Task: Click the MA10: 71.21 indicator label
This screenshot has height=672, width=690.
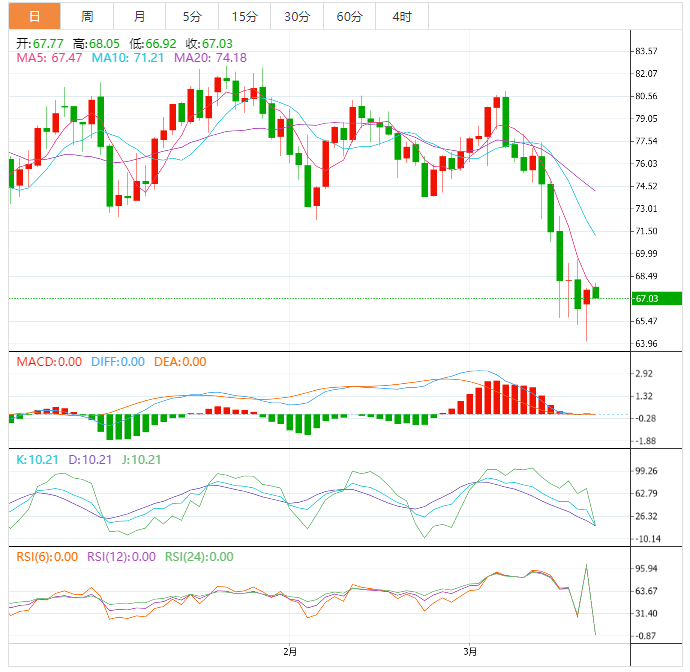Action: (x=128, y=58)
